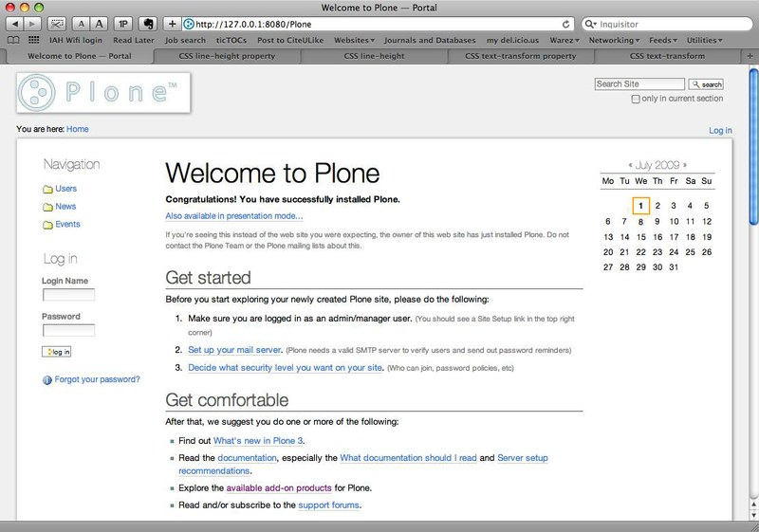Screen dimensions: 759x532
Task: Add bookmark with the plus button
Action: 172,24
